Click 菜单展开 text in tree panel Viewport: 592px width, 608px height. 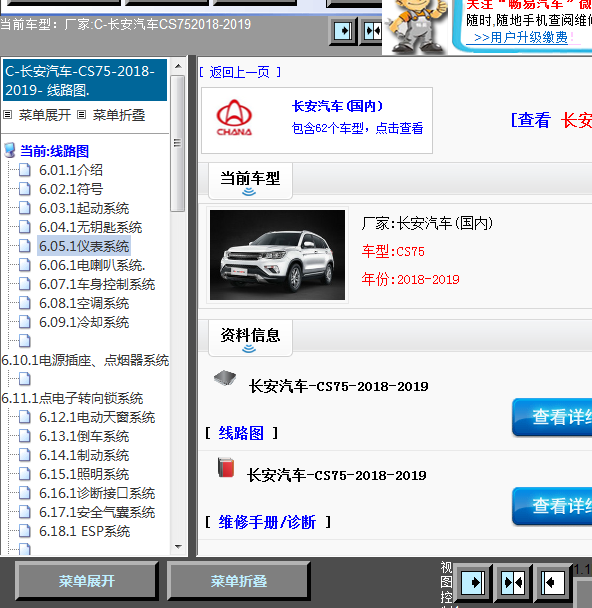45,115
